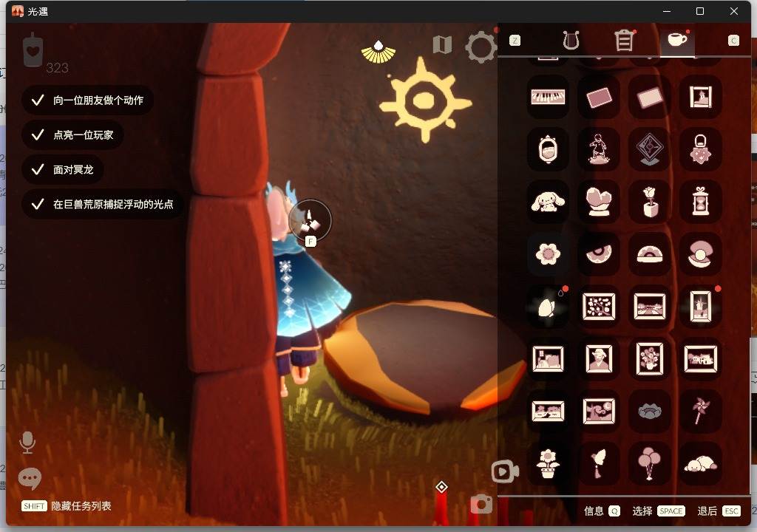This screenshot has height=532, width=757.
Task: Click the 信息 info button
Action: pyautogui.click(x=602, y=511)
